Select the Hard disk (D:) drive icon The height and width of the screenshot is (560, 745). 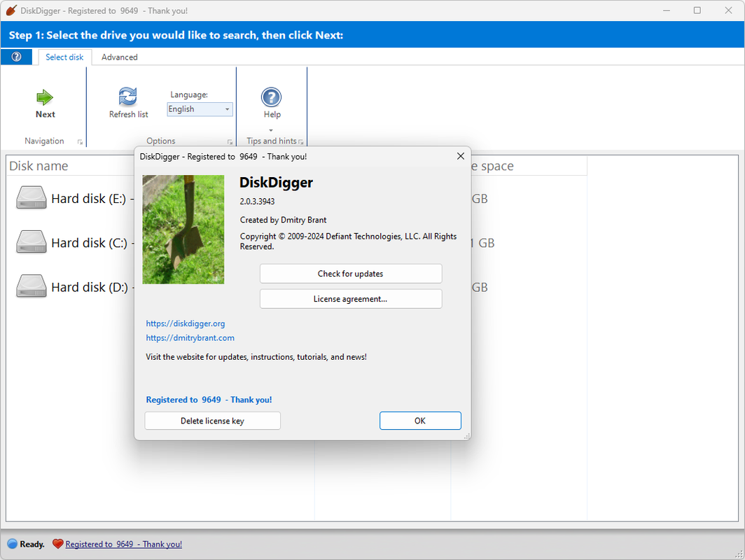coord(32,286)
